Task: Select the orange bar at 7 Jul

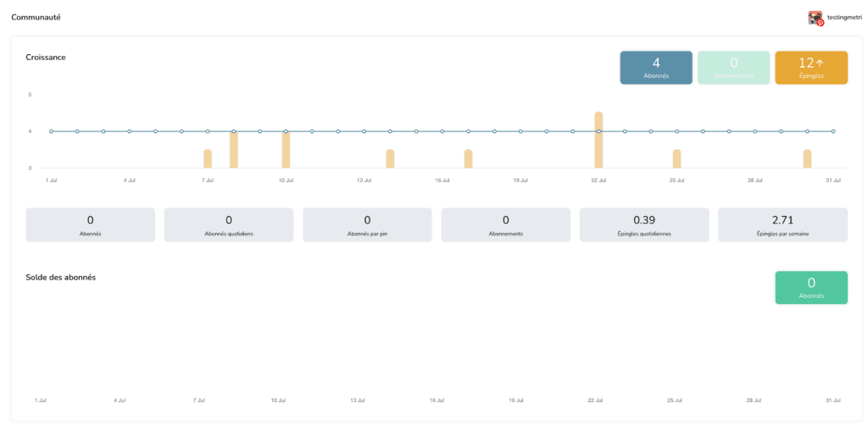Action: (208, 159)
